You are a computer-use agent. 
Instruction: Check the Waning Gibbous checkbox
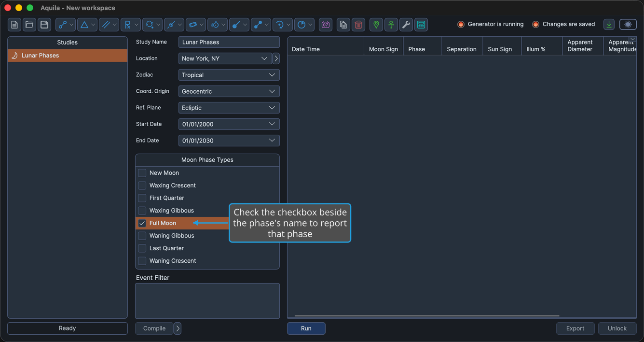[142, 236]
